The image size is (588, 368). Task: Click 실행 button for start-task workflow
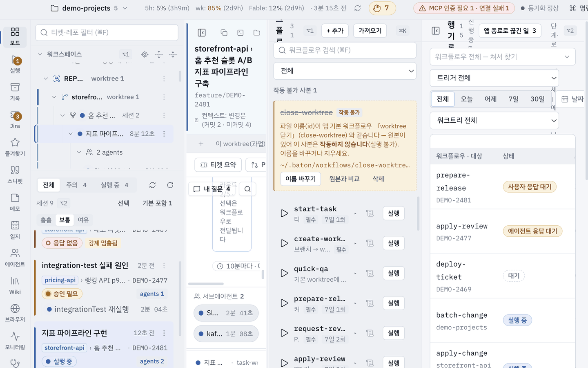tap(394, 213)
